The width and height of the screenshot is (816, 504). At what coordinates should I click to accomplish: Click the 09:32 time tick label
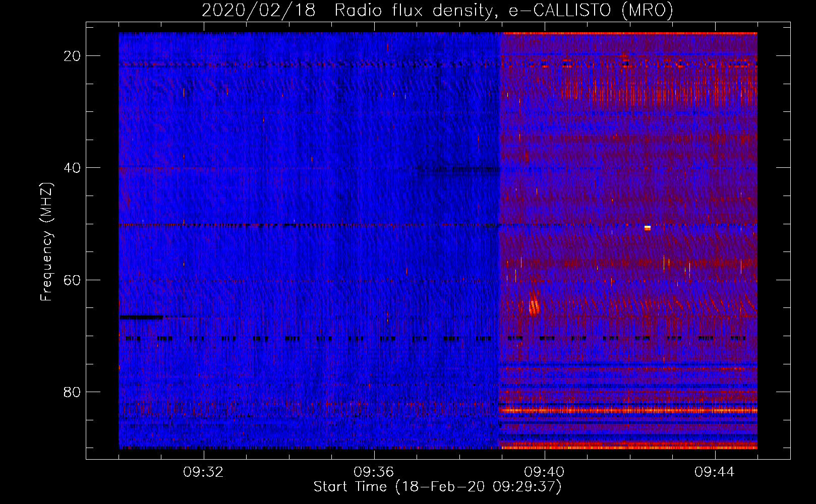[x=203, y=472]
